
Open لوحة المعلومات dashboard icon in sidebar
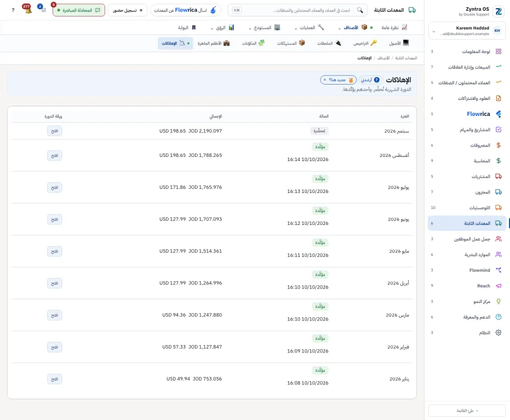[498, 52]
